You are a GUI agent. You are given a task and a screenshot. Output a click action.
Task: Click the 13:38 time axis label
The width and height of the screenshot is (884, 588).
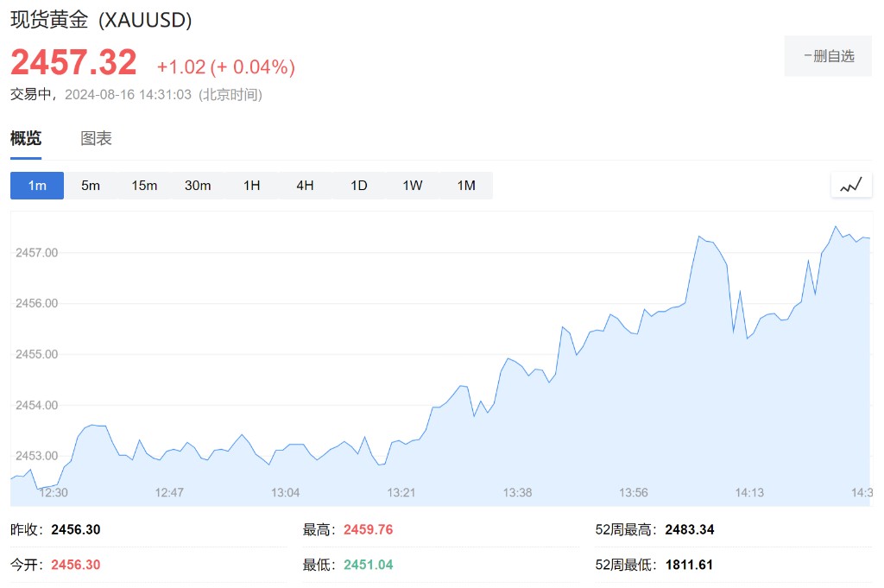[517, 492]
